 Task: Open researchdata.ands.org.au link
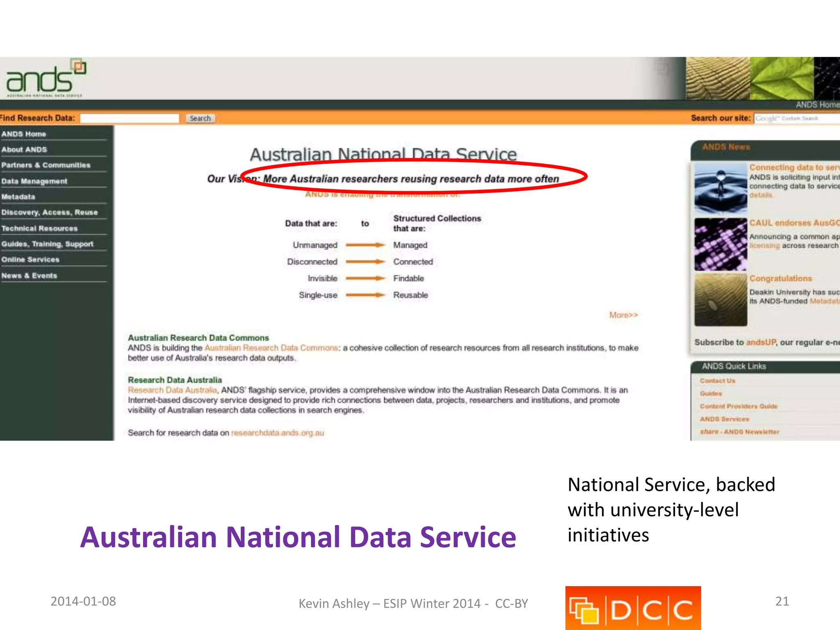pyautogui.click(x=278, y=433)
